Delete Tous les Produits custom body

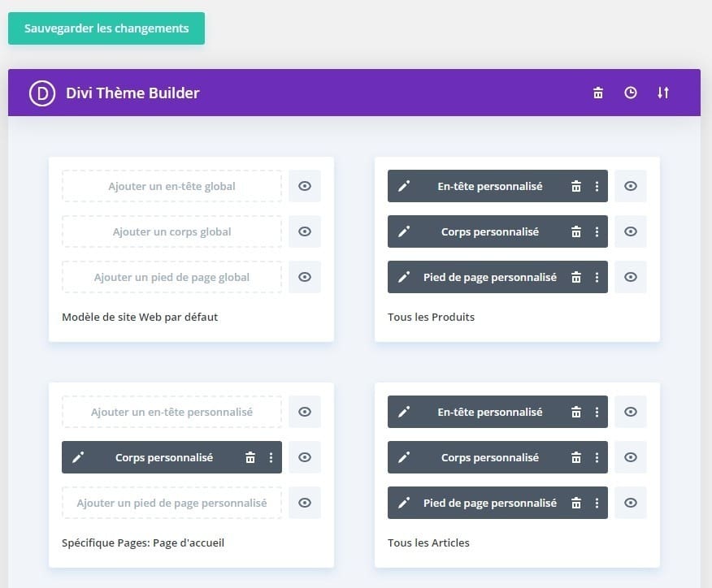(x=575, y=231)
